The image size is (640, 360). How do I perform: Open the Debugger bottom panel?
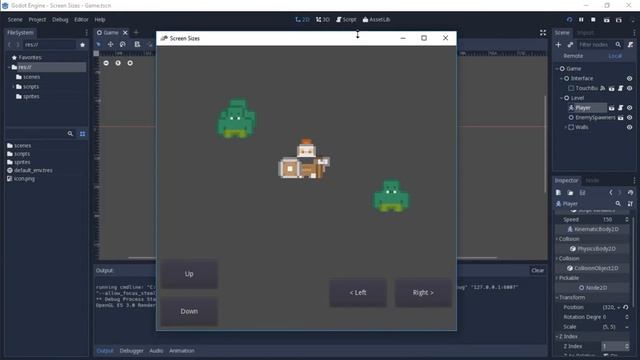pyautogui.click(x=131, y=351)
